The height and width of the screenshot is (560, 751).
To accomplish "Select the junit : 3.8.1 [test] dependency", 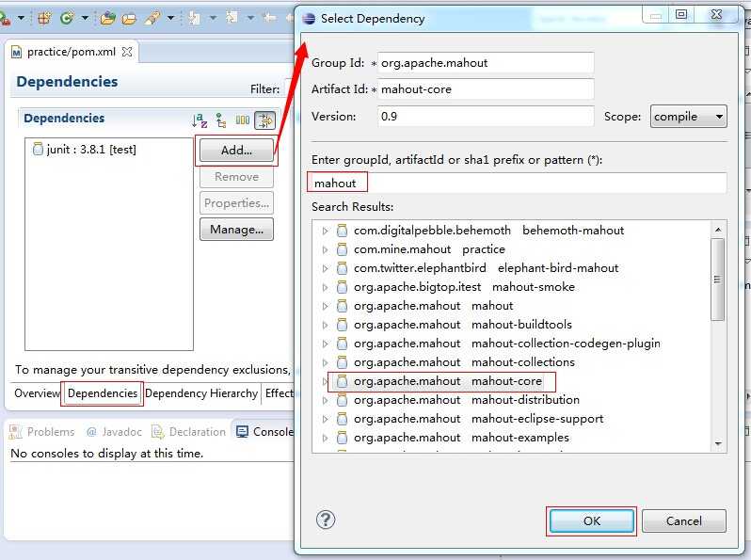I will (85, 150).
